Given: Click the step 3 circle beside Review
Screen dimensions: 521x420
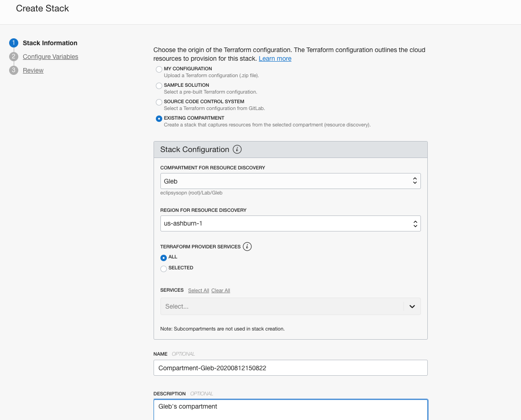Looking at the screenshot, I should point(13,70).
